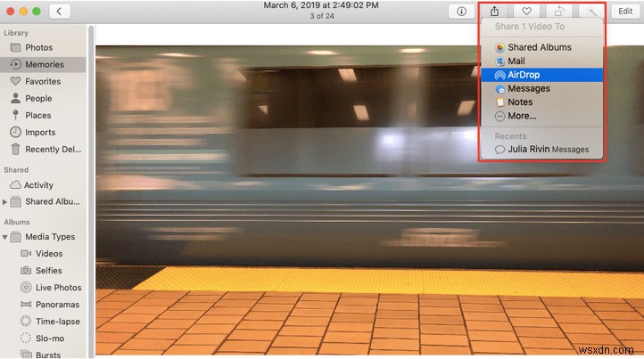This screenshot has height=359, width=644.
Task: Open Places in sidebar
Action: tap(43, 115)
